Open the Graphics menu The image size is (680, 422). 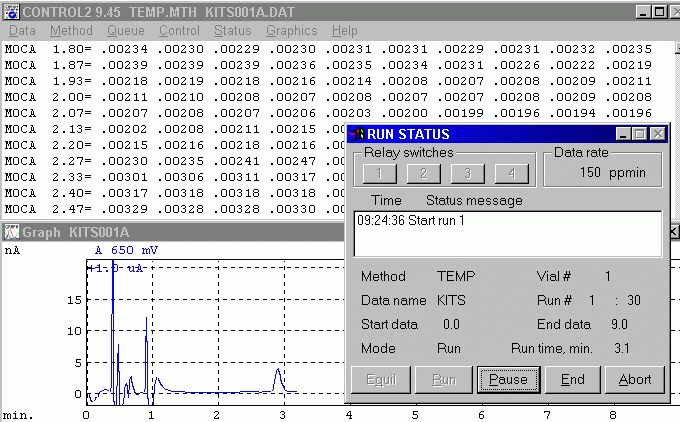[x=291, y=31]
